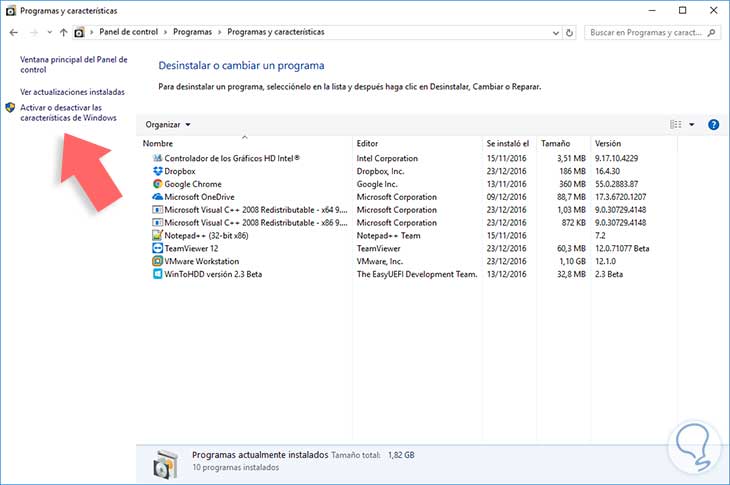
Task: Expand chevron after Programas breadcrumb
Action: (x=219, y=33)
